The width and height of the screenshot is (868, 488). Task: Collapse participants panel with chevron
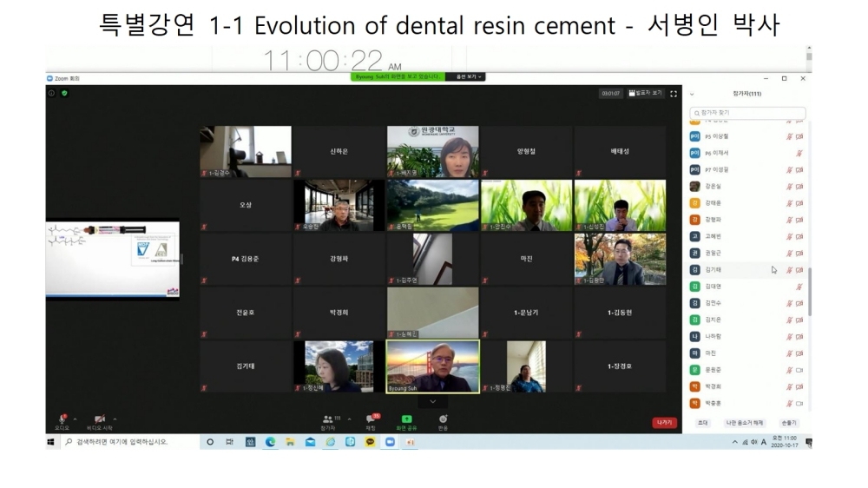tap(692, 94)
